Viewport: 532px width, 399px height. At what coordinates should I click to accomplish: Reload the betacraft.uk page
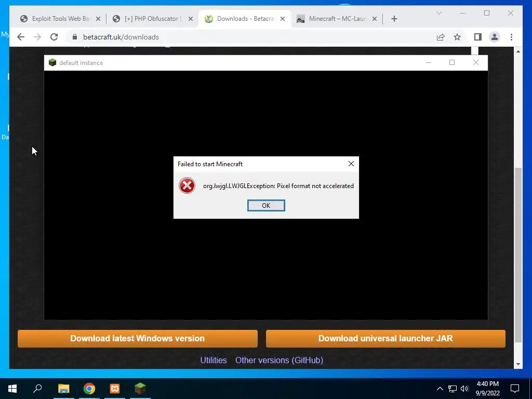click(x=54, y=37)
